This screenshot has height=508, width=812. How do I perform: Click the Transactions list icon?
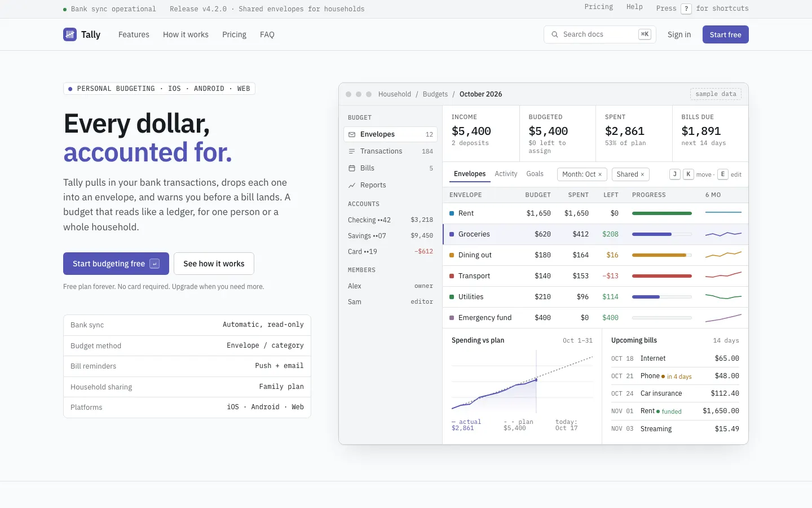(x=352, y=151)
